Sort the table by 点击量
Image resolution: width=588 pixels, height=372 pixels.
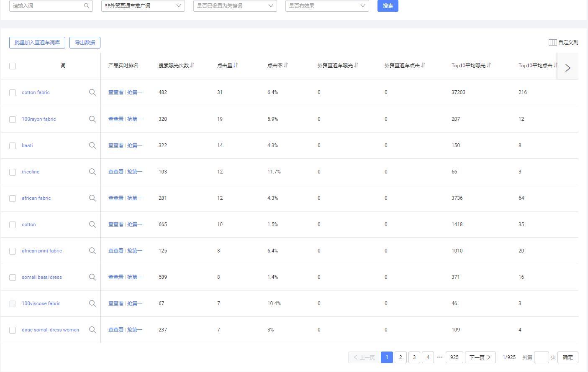pyautogui.click(x=236, y=65)
